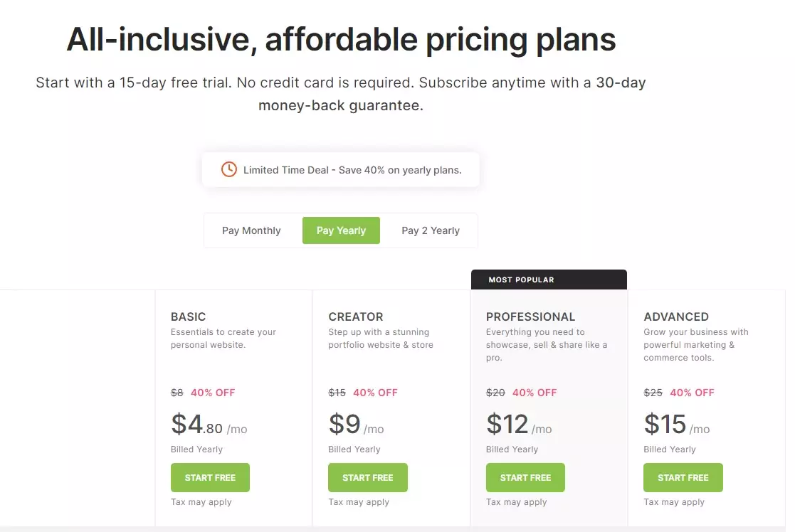Click the CREATOR plan heading

point(356,316)
